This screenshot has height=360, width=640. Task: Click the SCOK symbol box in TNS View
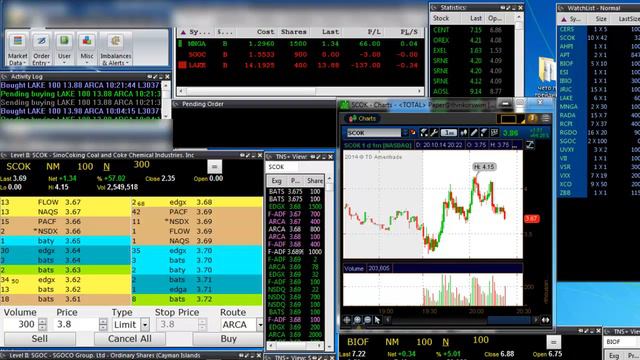pyautogui.click(x=282, y=167)
